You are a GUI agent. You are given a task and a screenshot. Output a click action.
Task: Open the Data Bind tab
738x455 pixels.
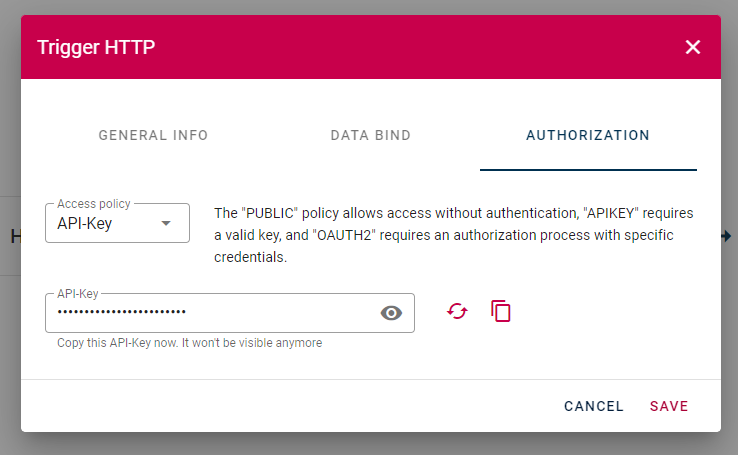370,136
